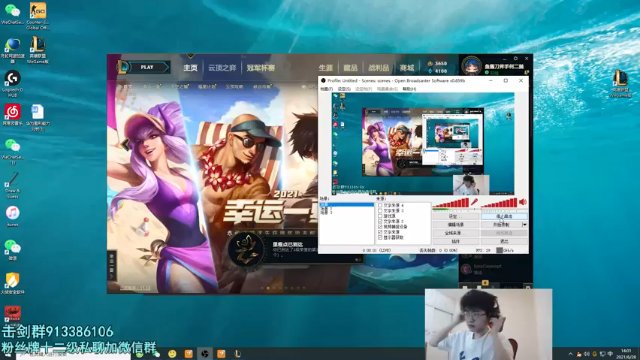
Task: Show hidden system tray icons chevron
Action: pos(571,354)
